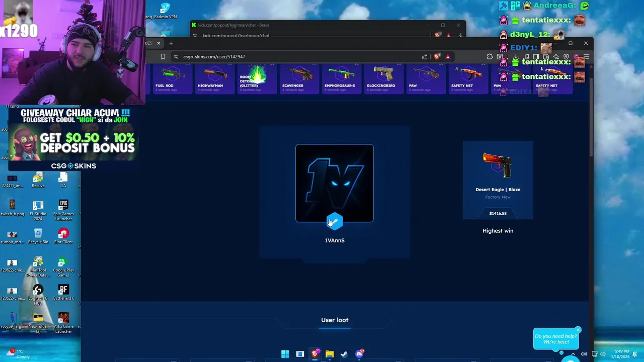Select the twitch-b.png desktop file
This screenshot has height=362, width=644.
tap(12, 208)
